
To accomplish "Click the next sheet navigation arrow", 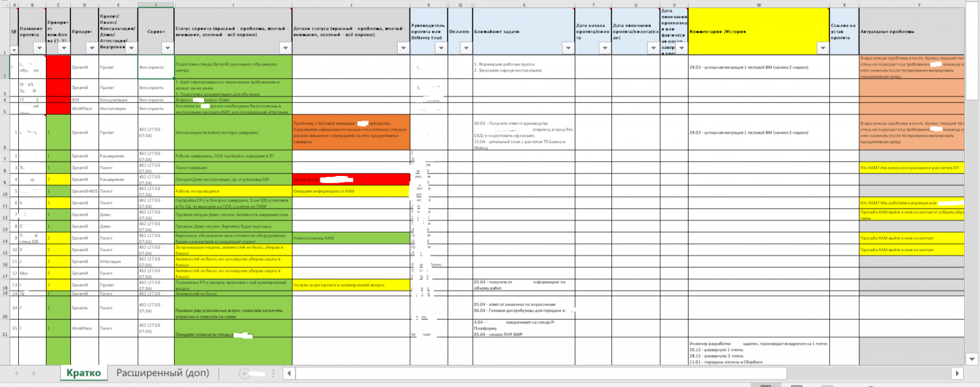I will point(33,373).
